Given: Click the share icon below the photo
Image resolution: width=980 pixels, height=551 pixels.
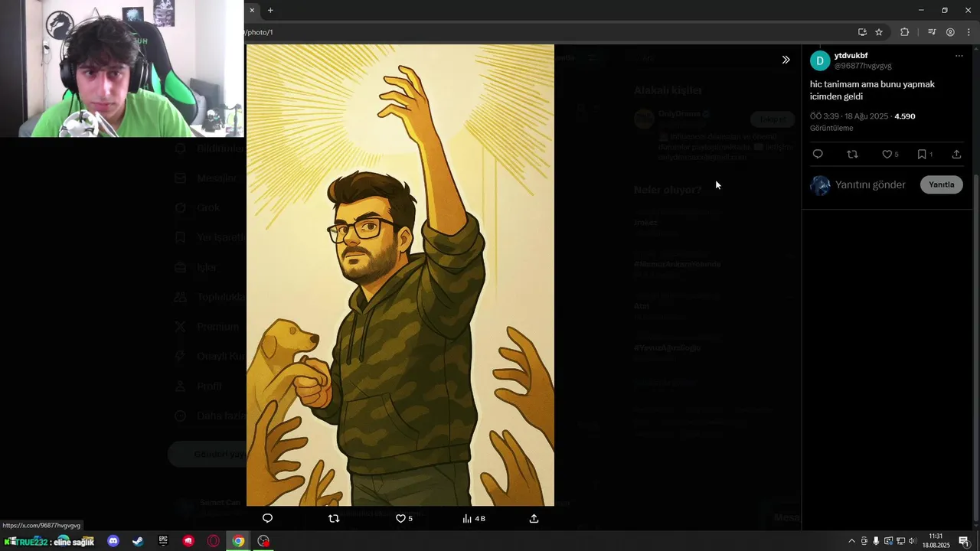Looking at the screenshot, I should (x=534, y=518).
